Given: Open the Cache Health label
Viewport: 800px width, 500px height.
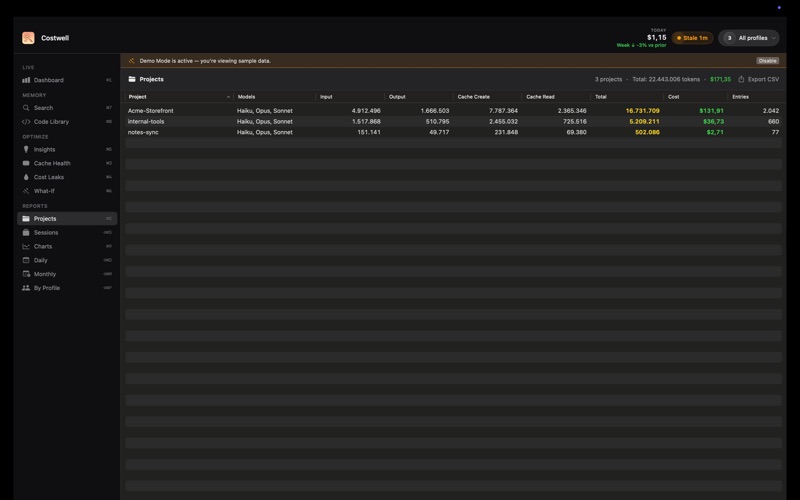Looking at the screenshot, I should [x=52, y=163].
